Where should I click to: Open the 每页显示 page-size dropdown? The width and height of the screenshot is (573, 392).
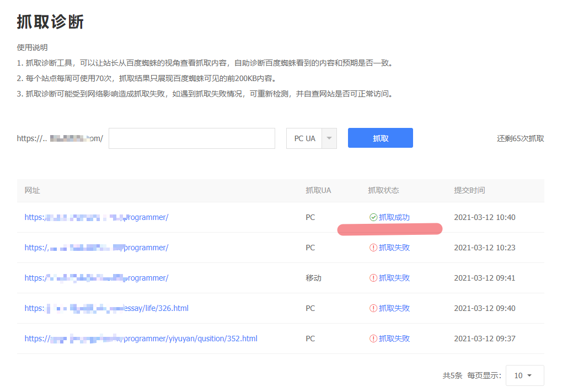(524, 375)
